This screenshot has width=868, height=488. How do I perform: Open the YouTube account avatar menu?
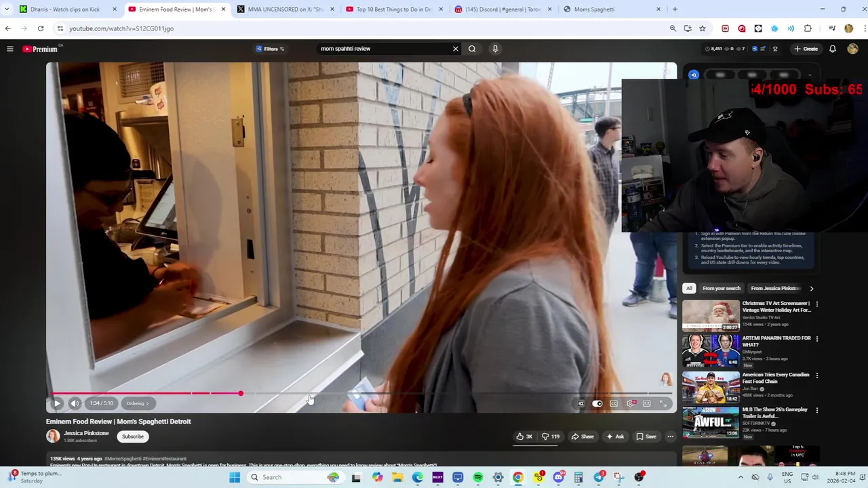click(853, 49)
